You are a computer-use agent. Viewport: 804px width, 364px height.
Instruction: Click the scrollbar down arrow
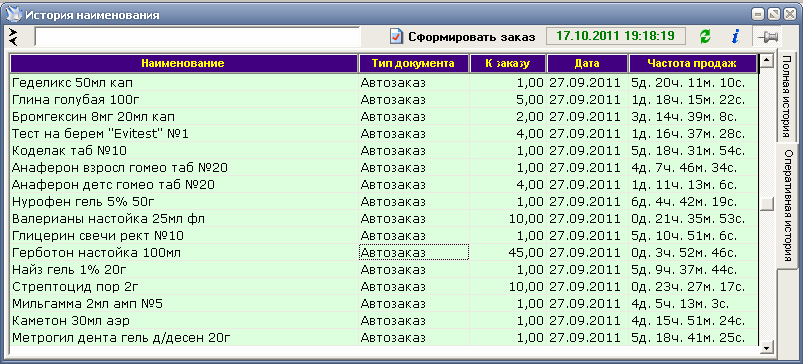767,347
